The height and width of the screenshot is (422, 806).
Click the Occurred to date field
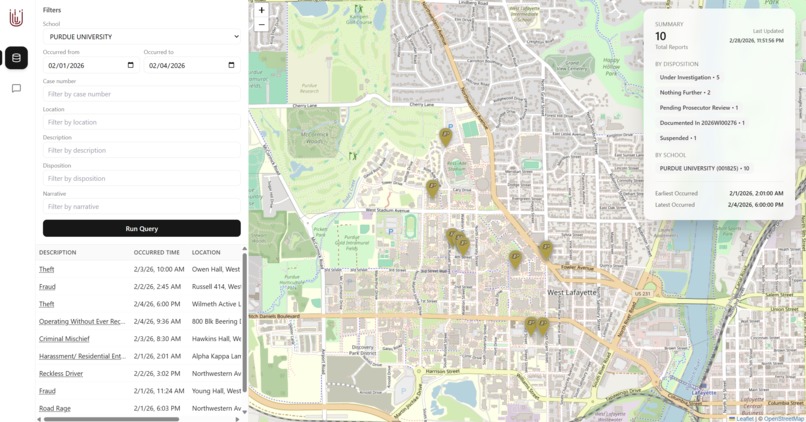click(x=192, y=65)
